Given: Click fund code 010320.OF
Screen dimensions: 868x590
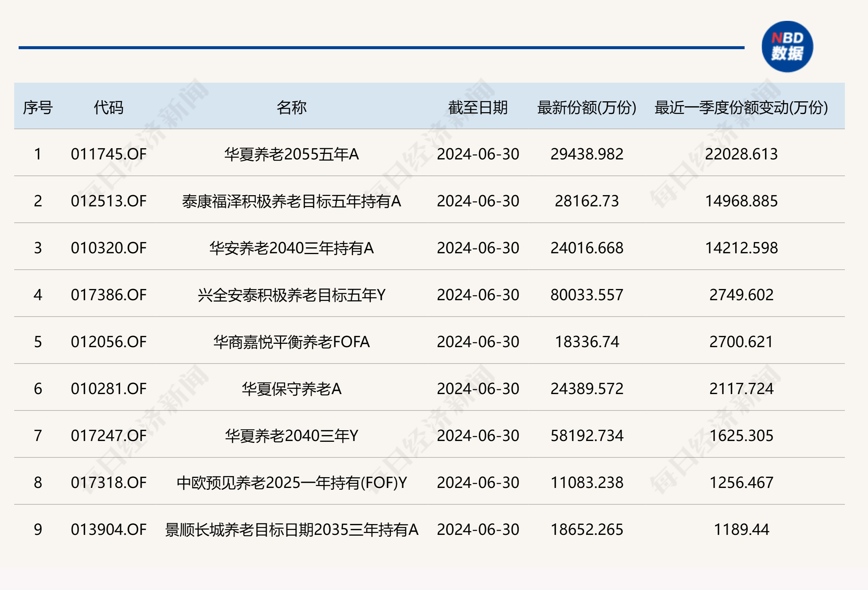Looking at the screenshot, I should pyautogui.click(x=108, y=248).
